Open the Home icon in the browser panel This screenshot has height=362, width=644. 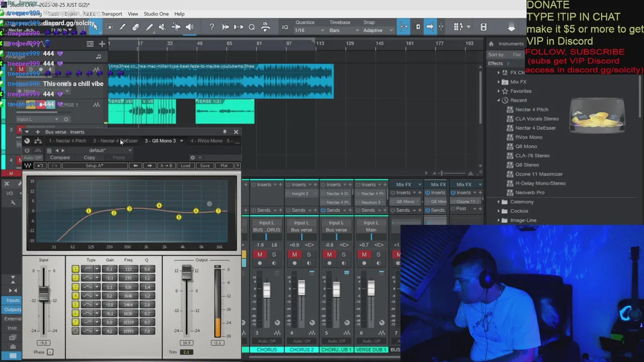point(491,44)
